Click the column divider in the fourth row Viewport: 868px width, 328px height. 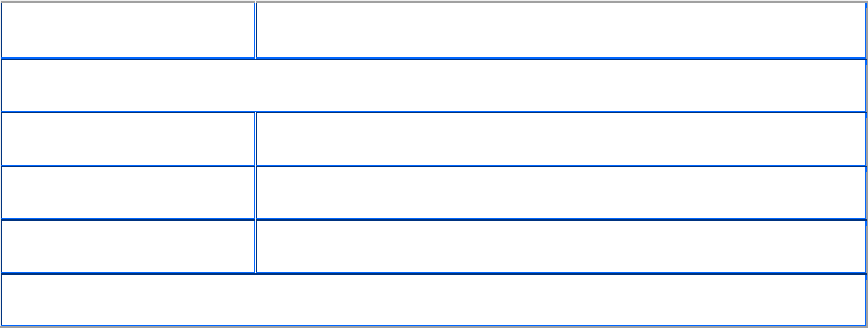point(255,192)
